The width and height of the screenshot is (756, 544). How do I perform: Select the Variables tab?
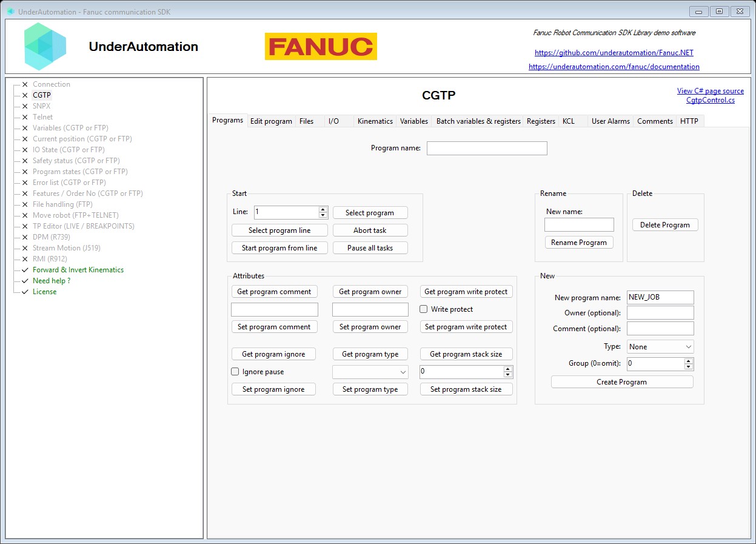point(414,121)
